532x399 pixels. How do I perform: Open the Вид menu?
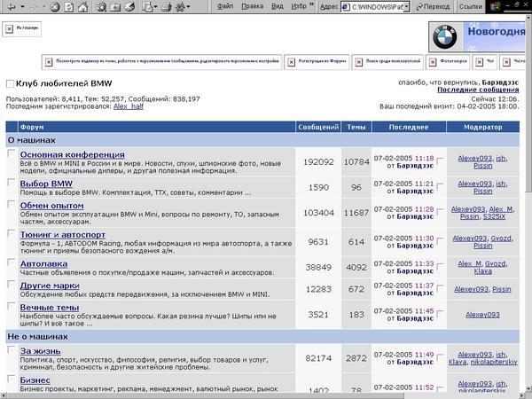(x=278, y=6)
